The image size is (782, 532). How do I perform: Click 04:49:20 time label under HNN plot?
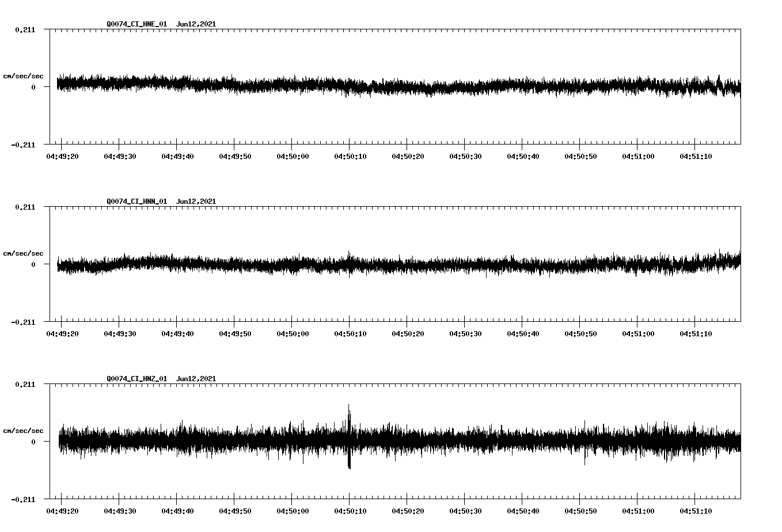tap(62, 334)
